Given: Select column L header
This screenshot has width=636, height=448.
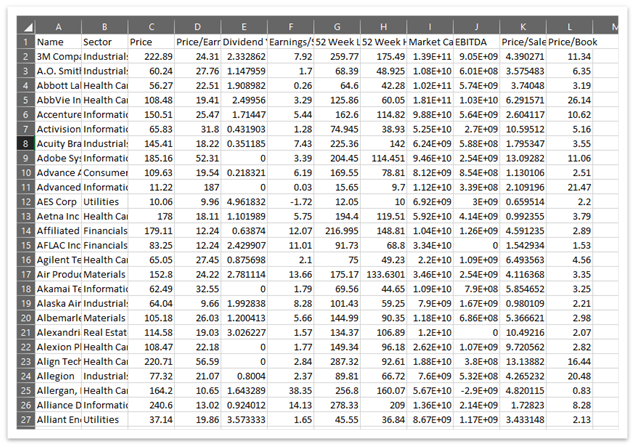Looking at the screenshot, I should coord(569,27).
